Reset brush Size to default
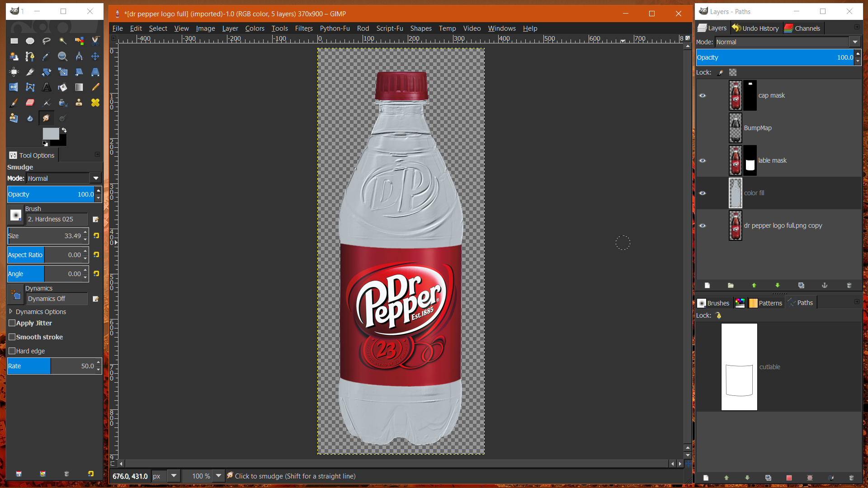 click(96, 236)
